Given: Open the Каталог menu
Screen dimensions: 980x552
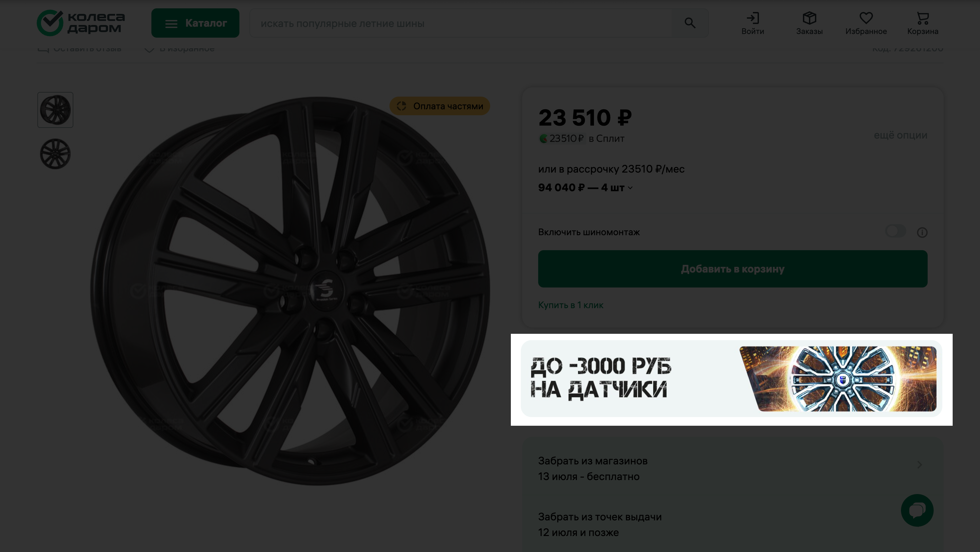Looking at the screenshot, I should click(x=195, y=23).
